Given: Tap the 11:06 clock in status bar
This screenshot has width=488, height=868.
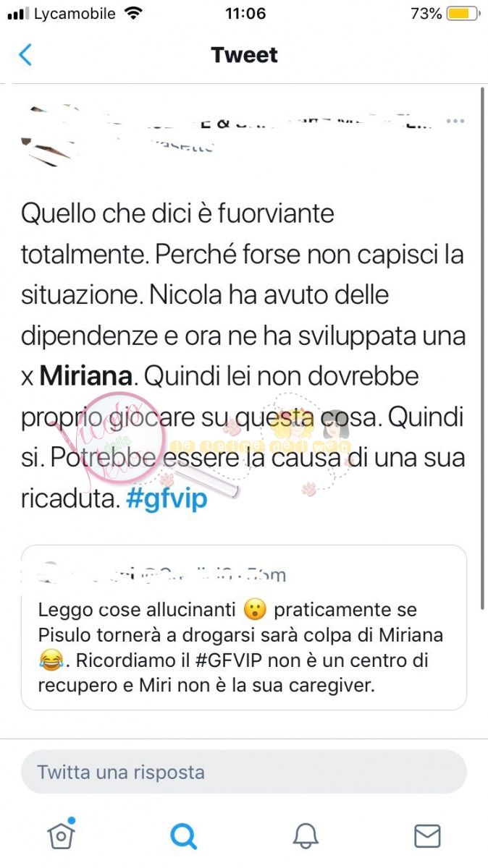Looking at the screenshot, I should pos(245,14).
